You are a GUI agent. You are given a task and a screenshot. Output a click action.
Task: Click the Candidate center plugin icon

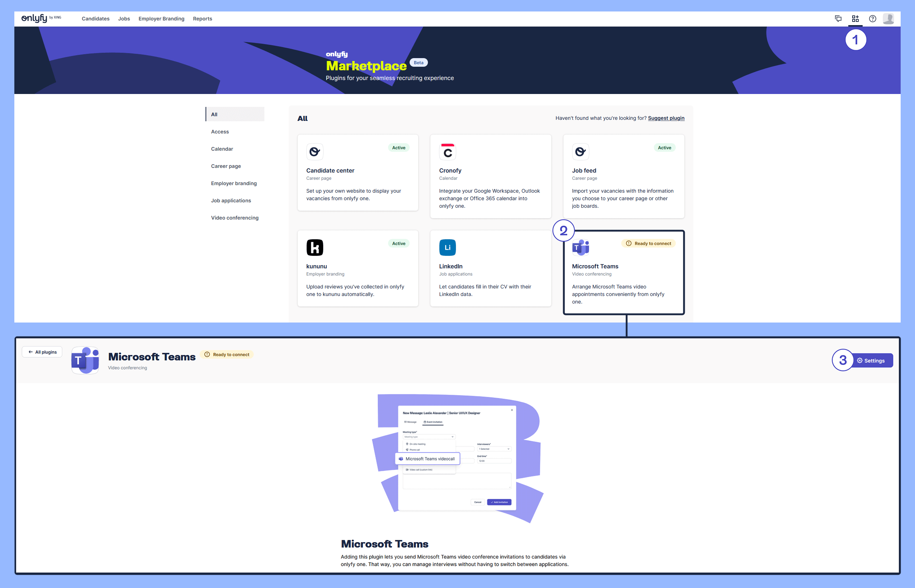[x=315, y=152]
